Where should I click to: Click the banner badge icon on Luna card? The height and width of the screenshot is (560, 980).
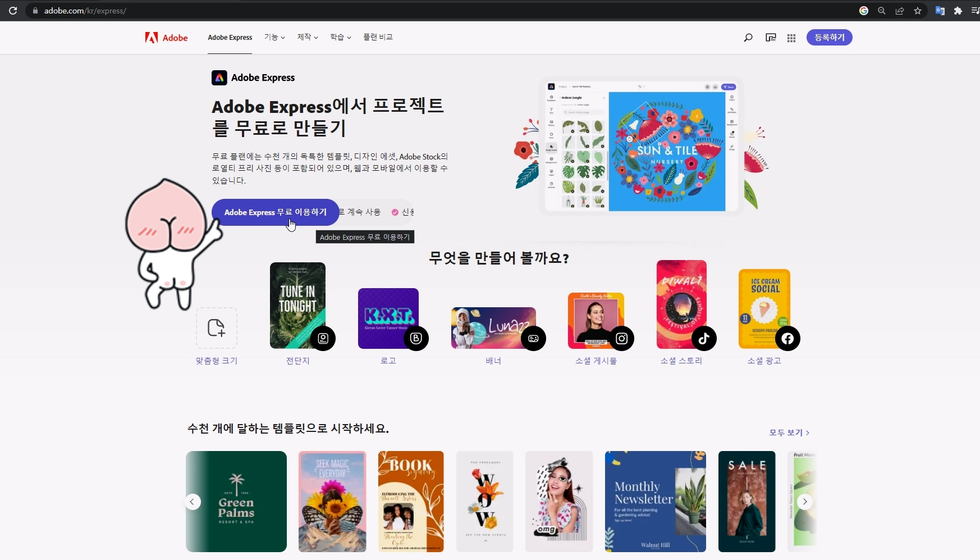coord(533,338)
